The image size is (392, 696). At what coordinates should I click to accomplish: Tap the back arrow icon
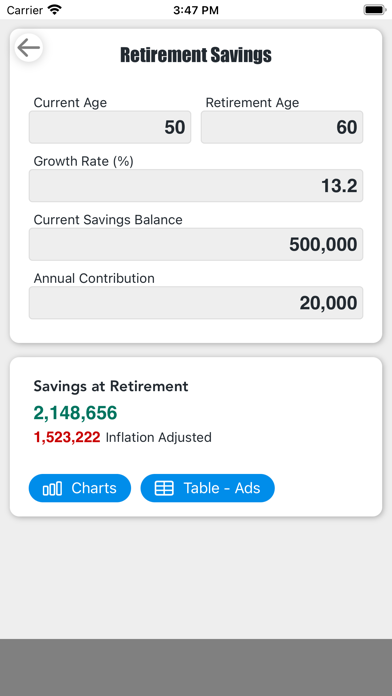coord(29,47)
